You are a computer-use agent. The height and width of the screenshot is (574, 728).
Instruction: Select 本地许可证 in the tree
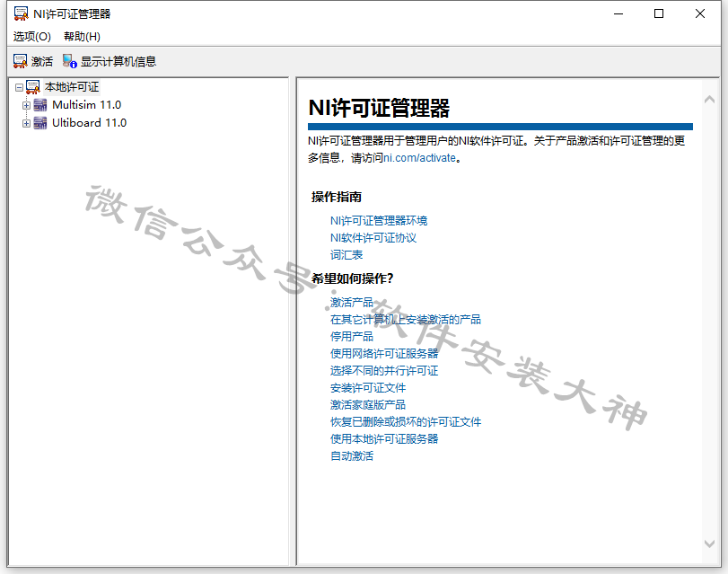click(72, 87)
